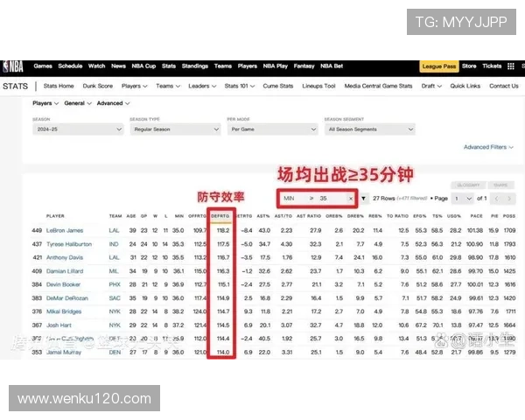Sort by PLAYER column header
Screen dimensions: 525x420
click(x=55, y=216)
